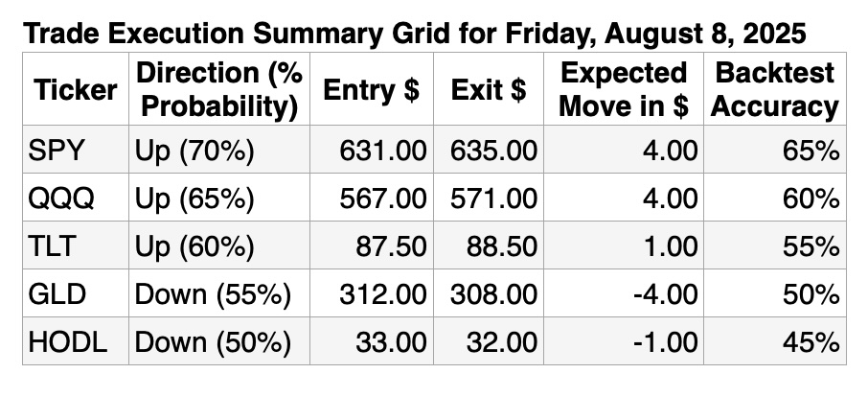The width and height of the screenshot is (868, 397).
Task: Click GLD expected move -4.00 cell
Action: [x=624, y=293]
